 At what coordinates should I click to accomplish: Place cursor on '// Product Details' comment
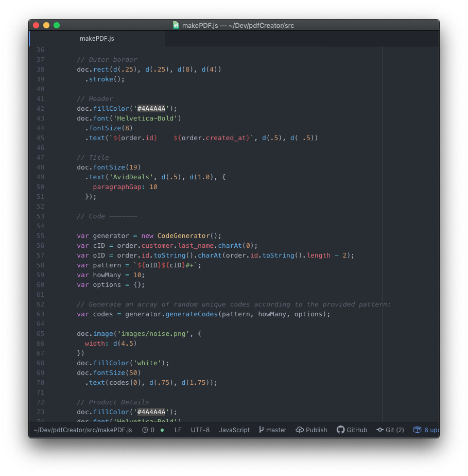[x=113, y=402]
